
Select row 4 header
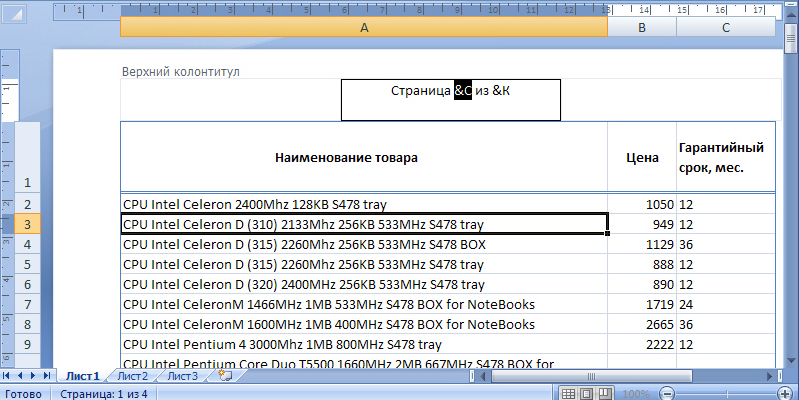(x=28, y=244)
